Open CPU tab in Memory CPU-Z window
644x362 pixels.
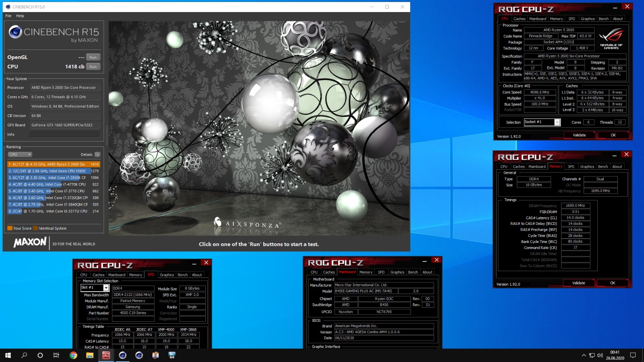pos(504,167)
